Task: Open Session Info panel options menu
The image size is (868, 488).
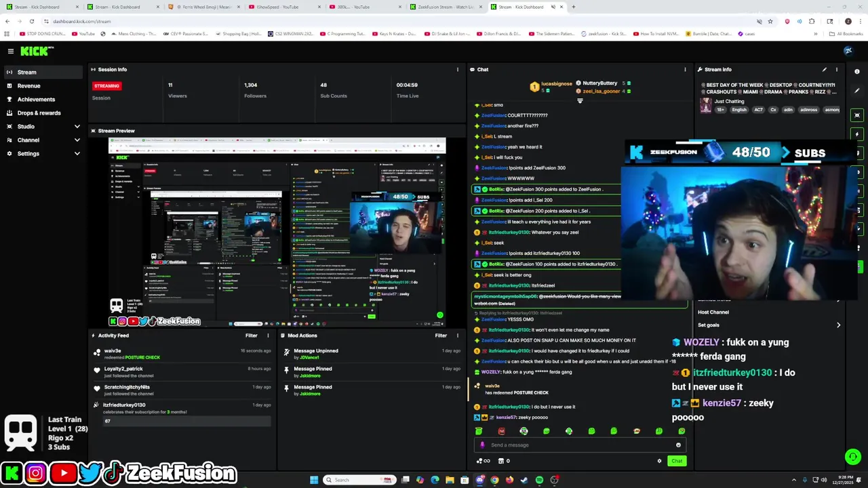Action: 457,69
